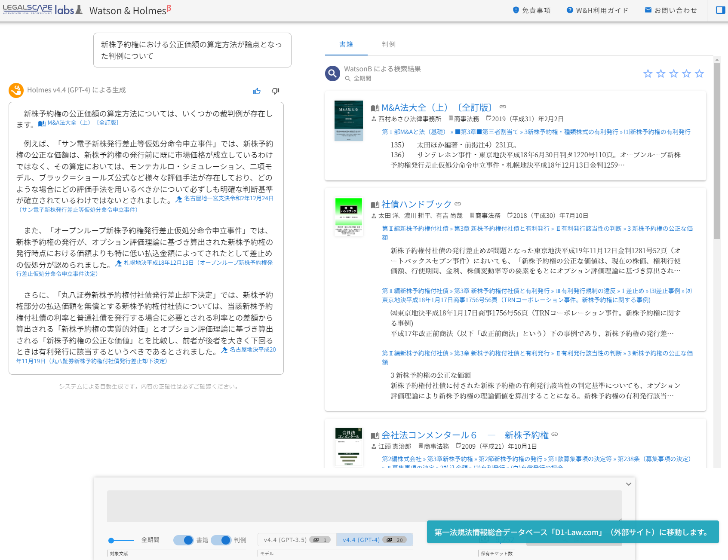728x560 pixels.
Task: Click the WatsonB search magnifier icon
Action: [332, 73]
